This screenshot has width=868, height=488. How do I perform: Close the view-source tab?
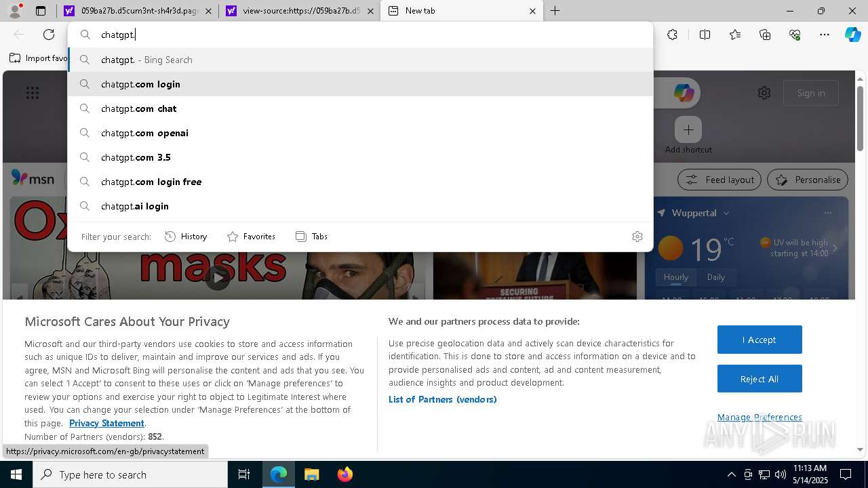tap(370, 11)
